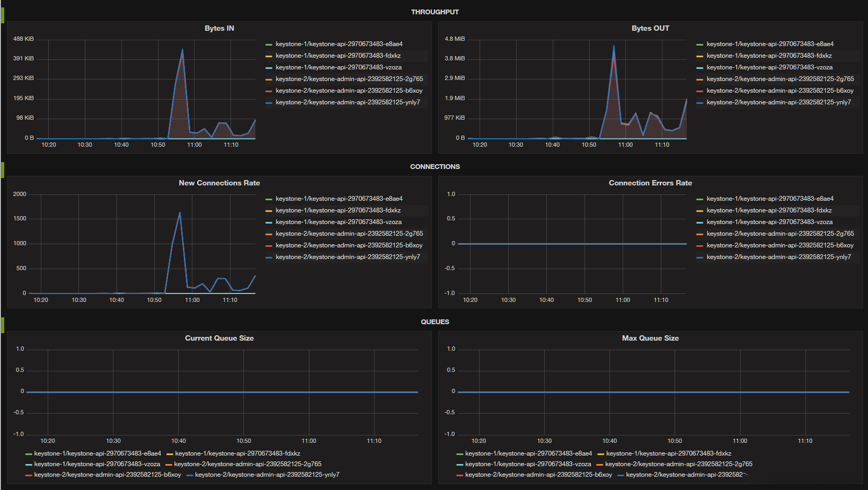Viewport: 868px width, 490px height.
Task: Toggle keystone-api-2970673483-vzoza series in Bytes IN legend
Action: [x=339, y=67]
